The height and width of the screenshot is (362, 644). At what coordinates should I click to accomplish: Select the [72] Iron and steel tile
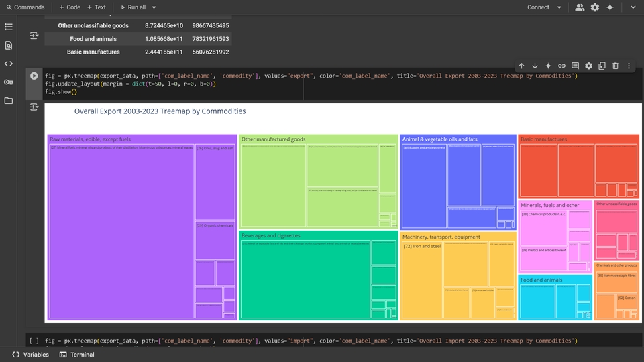[422, 280]
